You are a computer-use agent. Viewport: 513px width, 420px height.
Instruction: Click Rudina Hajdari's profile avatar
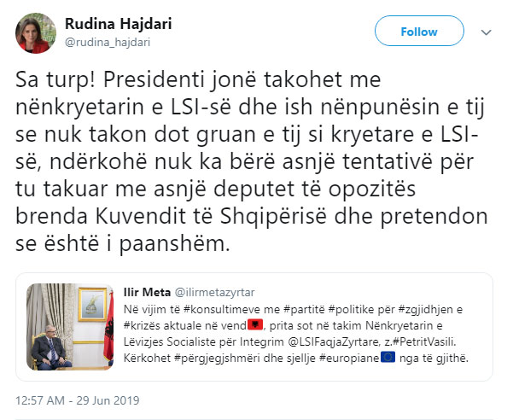(35, 32)
